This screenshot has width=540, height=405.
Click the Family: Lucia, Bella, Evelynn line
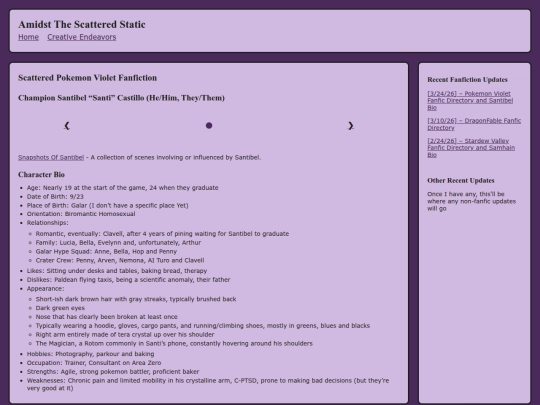click(118, 243)
